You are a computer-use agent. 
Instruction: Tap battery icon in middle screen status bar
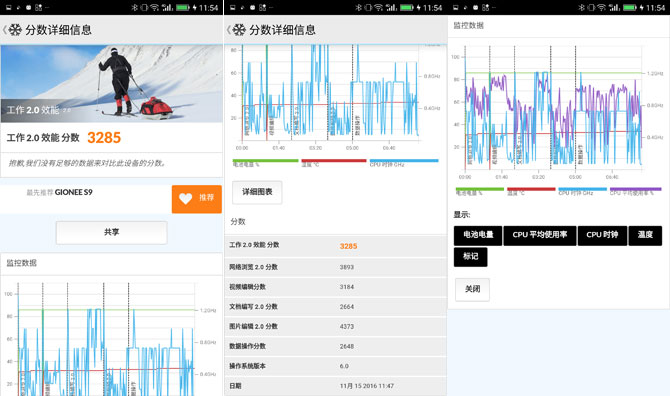coord(407,7)
